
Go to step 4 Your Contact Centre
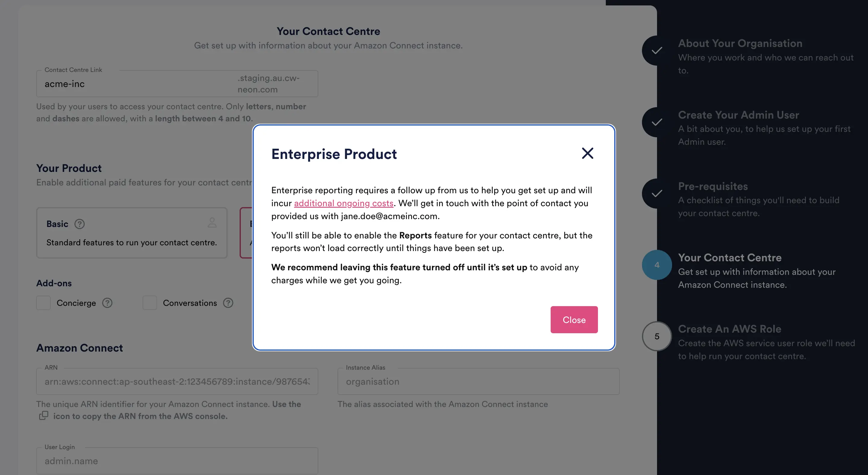(x=656, y=265)
